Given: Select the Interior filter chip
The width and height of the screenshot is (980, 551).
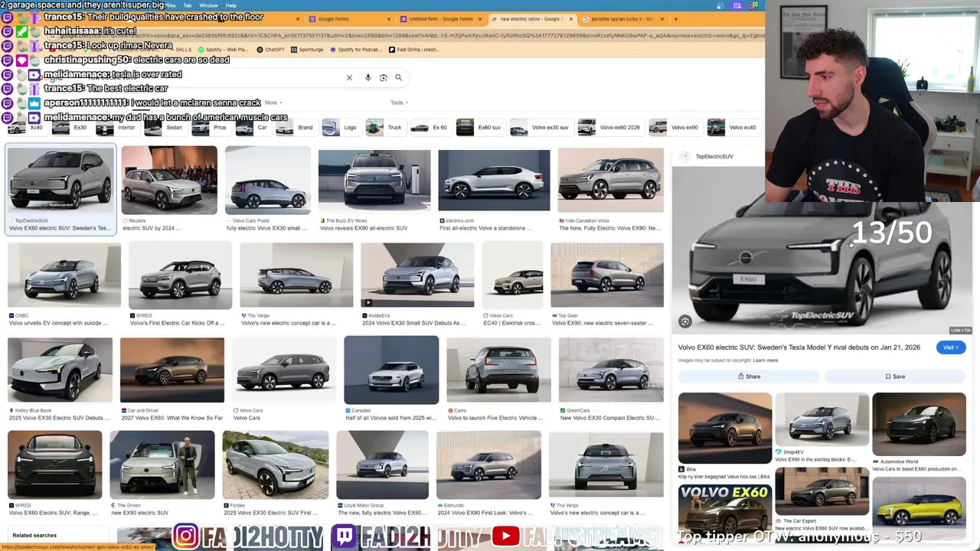Looking at the screenshot, I should (x=117, y=128).
